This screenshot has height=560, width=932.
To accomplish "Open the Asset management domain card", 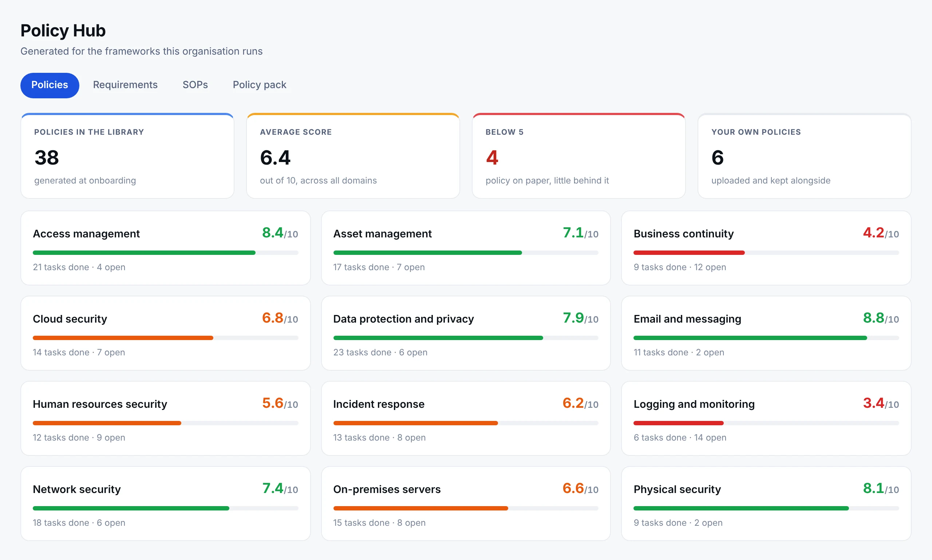I will tap(466, 248).
